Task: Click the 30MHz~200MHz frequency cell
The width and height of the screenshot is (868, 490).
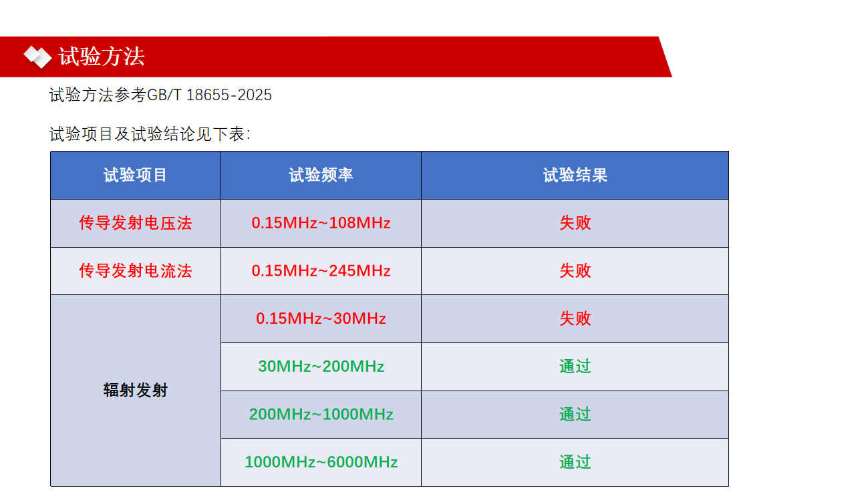Action: tap(321, 366)
